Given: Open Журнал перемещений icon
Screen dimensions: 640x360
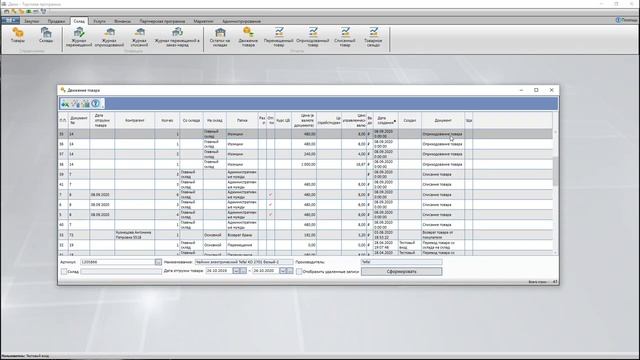Looking at the screenshot, I should coord(79,37).
